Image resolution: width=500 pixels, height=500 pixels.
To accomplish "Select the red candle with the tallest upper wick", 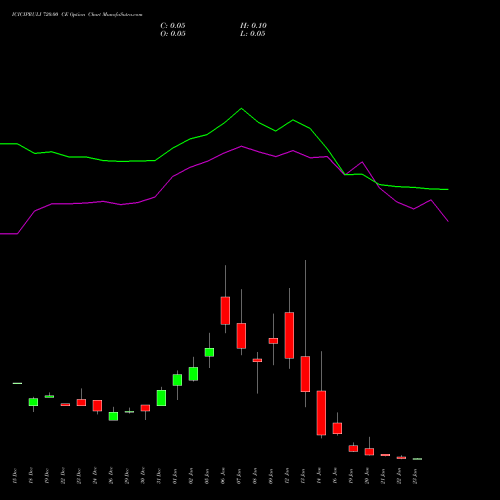I will tap(305, 374).
